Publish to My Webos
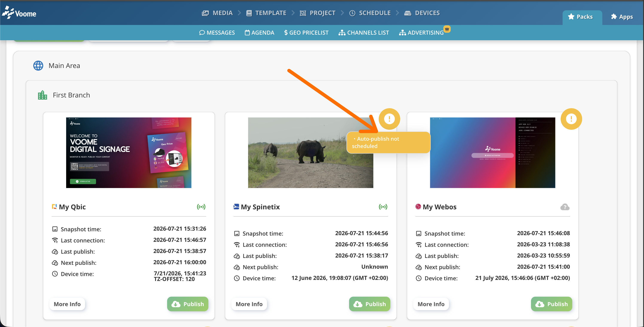The image size is (644, 327). tap(551, 304)
